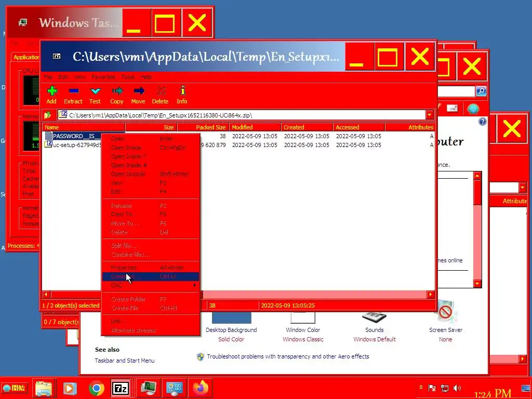This screenshot has width=532, height=399.
Task: Open Task Manager from the taskbar icon
Action: [x=148, y=388]
